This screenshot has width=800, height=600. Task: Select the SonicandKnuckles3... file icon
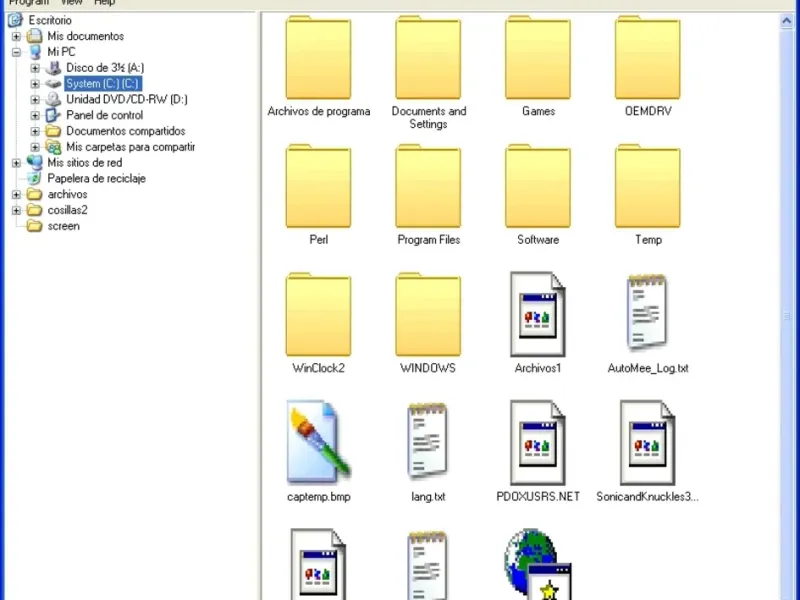(647, 443)
